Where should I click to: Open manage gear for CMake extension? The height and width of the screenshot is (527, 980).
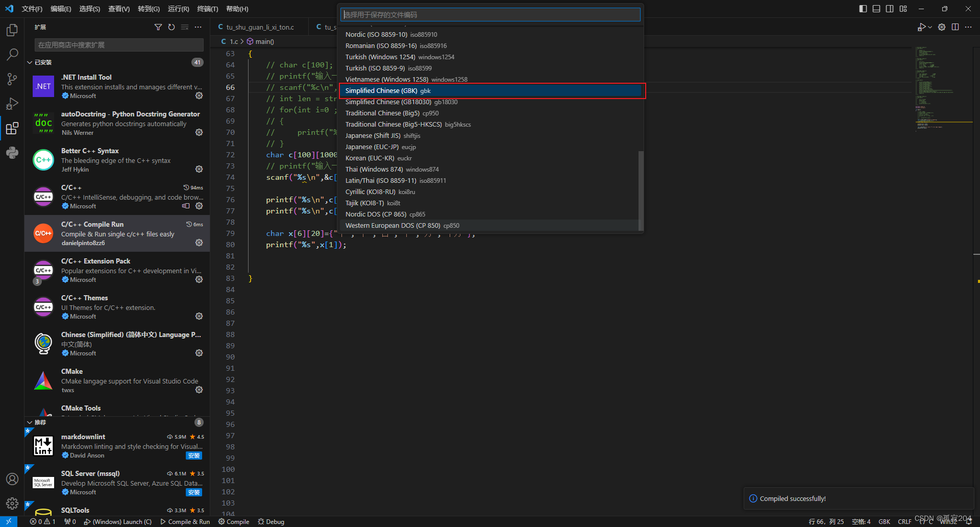(199, 390)
